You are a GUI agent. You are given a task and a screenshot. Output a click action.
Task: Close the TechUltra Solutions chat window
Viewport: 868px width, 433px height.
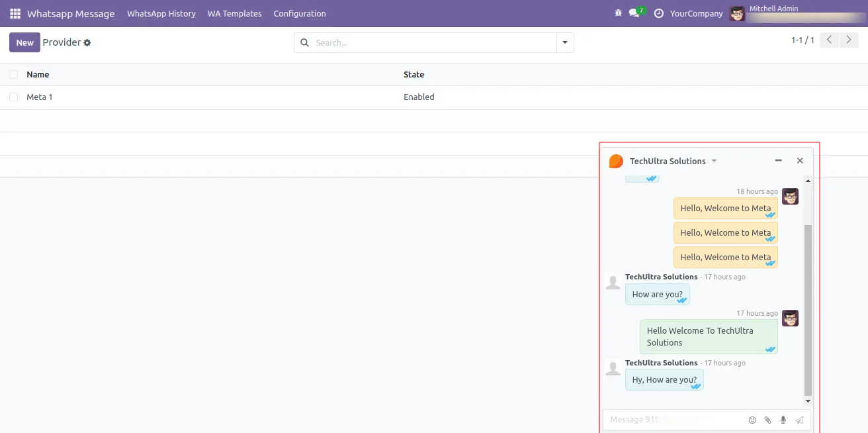pos(800,161)
